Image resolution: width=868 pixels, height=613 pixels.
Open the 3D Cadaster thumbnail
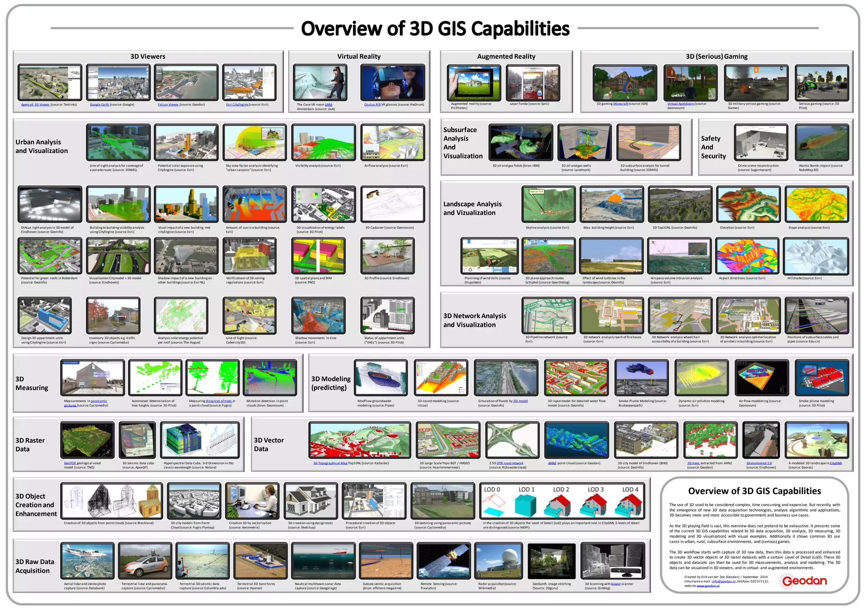(392, 204)
